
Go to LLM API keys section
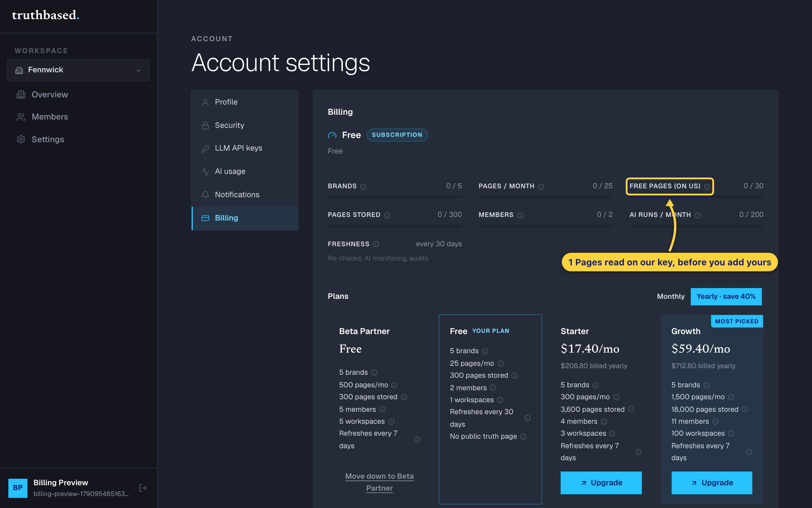(245, 148)
